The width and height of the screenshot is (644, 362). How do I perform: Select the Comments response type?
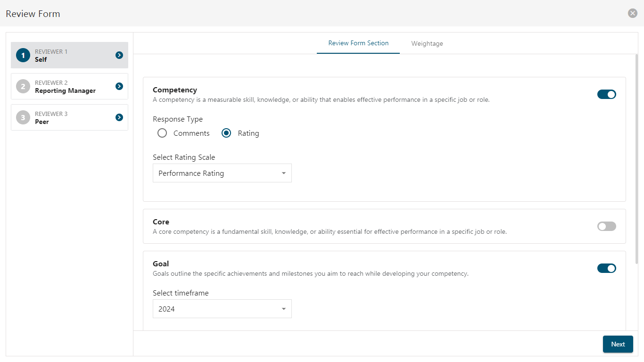click(162, 133)
